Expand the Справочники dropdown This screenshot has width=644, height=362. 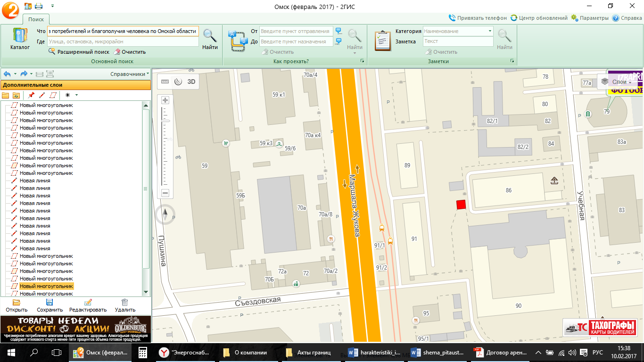point(130,74)
